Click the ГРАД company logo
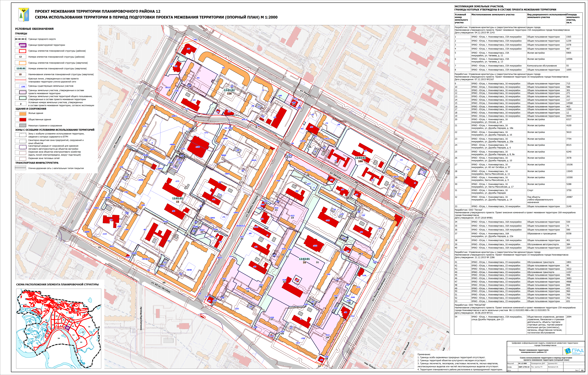 point(574,351)
